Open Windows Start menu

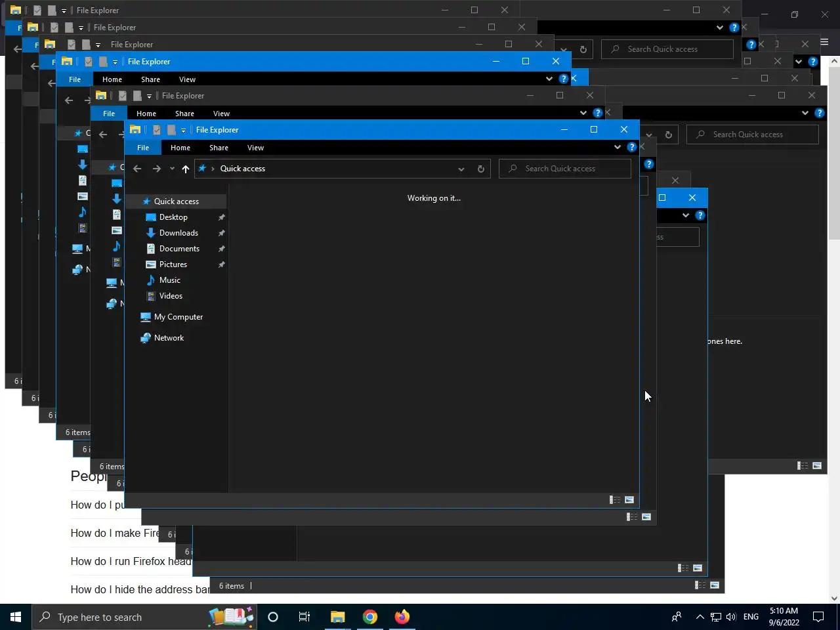16,617
